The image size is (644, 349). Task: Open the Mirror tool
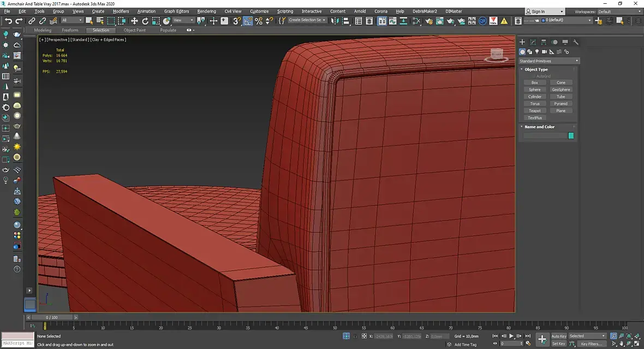coord(335,21)
